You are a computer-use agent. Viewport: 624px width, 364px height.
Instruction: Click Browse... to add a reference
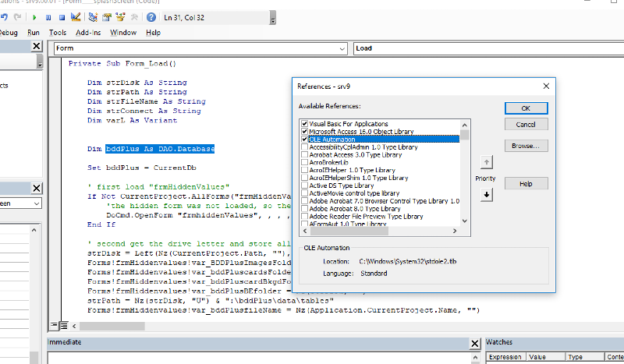[526, 146]
